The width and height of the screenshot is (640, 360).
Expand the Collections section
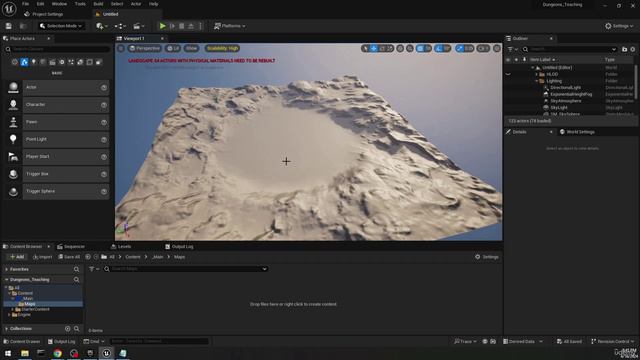click(7, 329)
